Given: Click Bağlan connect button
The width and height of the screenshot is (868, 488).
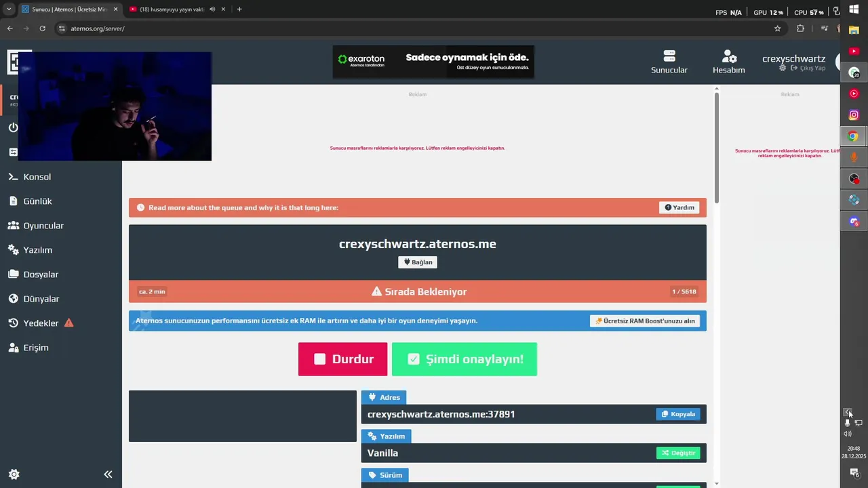Looking at the screenshot, I should coord(418,262).
